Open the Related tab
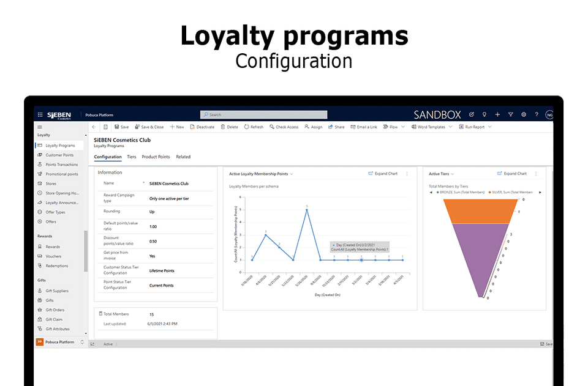The image size is (588, 386). 183,157
